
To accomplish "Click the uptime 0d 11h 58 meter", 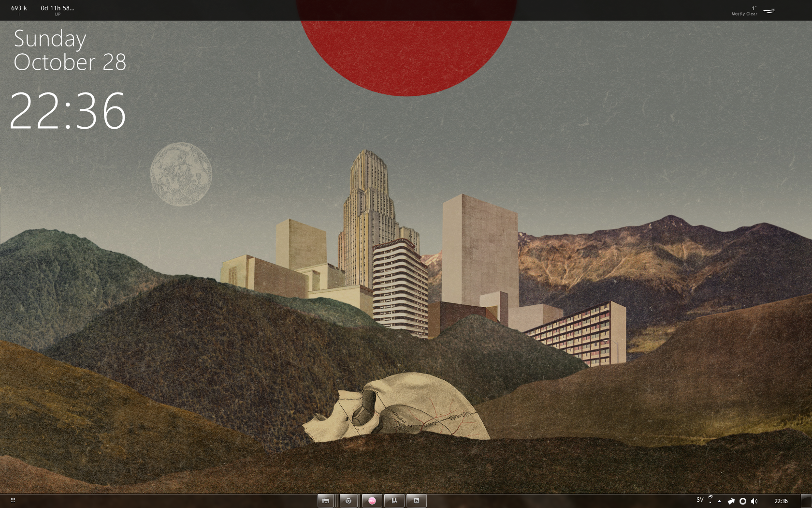I will click(x=58, y=8).
